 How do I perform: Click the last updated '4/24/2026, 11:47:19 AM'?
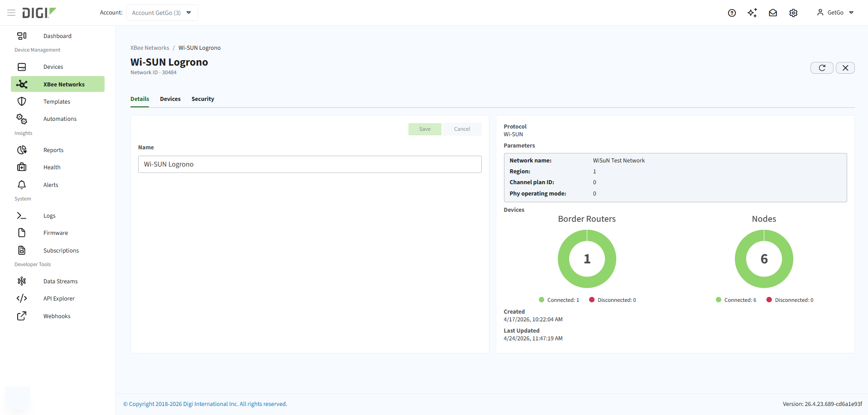point(533,339)
